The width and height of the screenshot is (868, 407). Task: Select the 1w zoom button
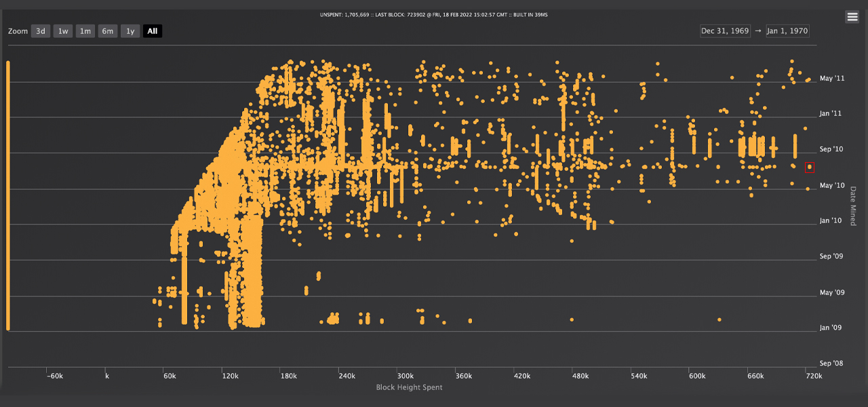coord(63,31)
